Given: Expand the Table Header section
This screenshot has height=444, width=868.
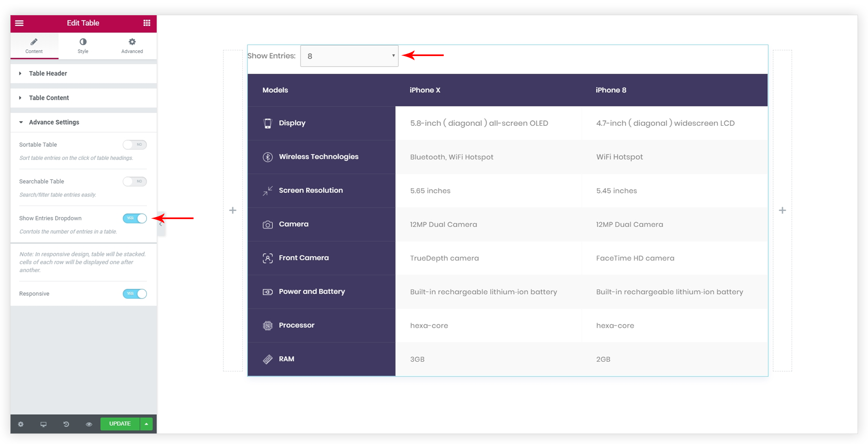Looking at the screenshot, I should coord(83,73).
